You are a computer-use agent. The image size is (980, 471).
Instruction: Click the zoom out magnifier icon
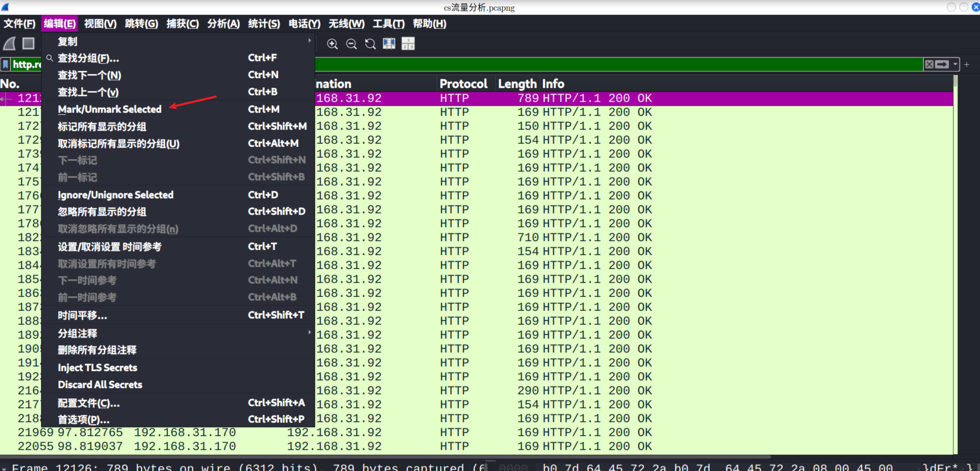point(351,44)
